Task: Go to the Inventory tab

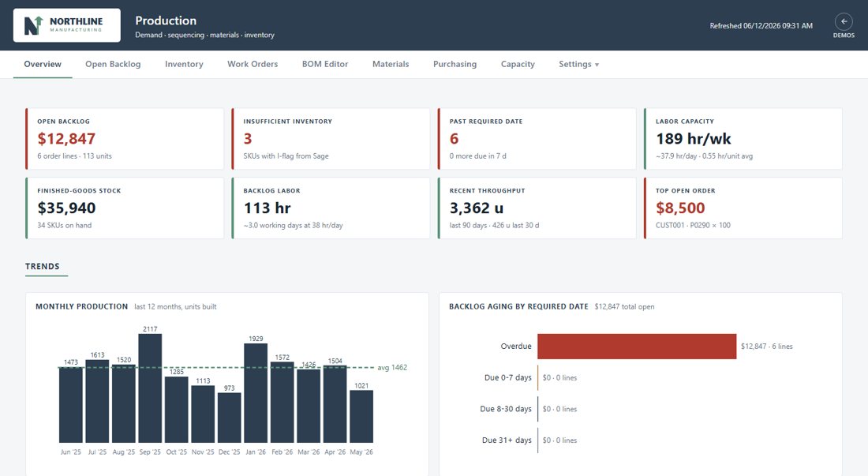Action: coord(184,64)
